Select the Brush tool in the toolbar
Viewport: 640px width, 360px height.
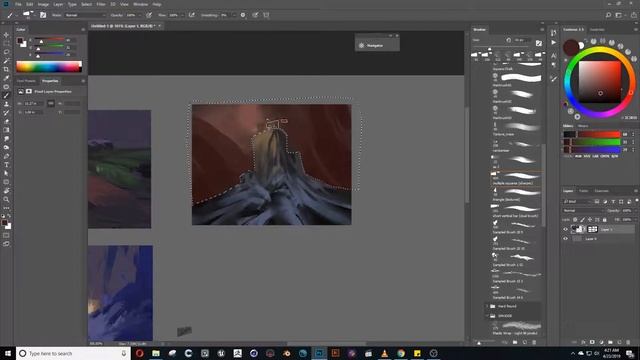(6, 96)
